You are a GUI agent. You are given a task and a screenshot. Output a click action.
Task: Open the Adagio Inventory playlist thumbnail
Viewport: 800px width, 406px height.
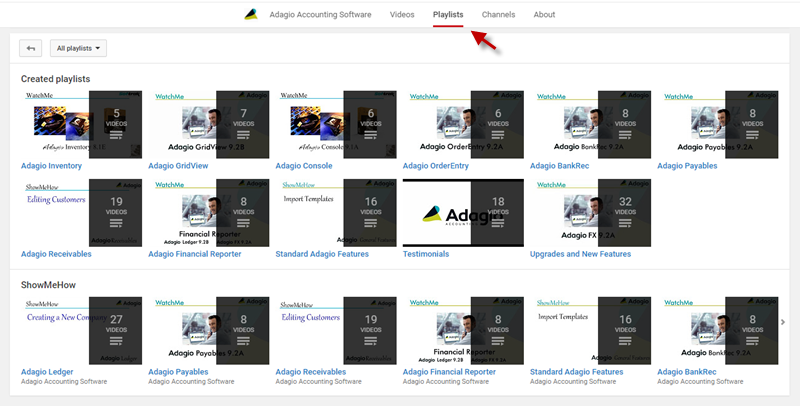[x=81, y=124]
